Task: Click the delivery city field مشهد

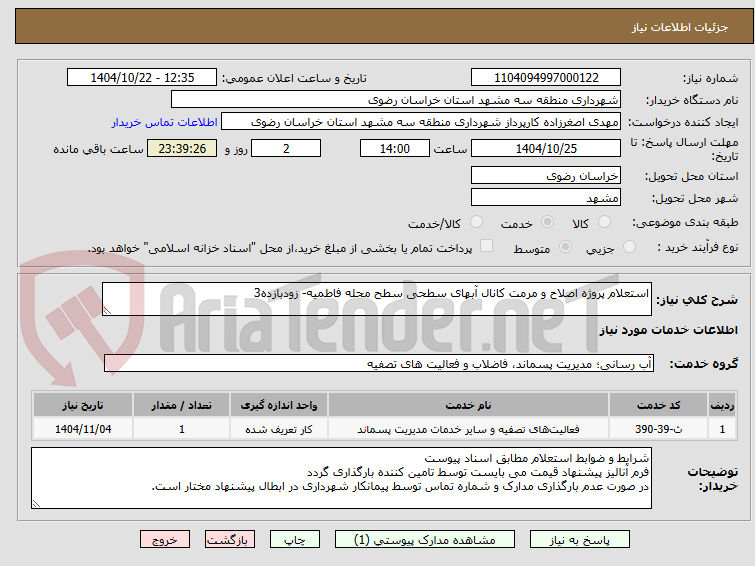Action: 546,197
